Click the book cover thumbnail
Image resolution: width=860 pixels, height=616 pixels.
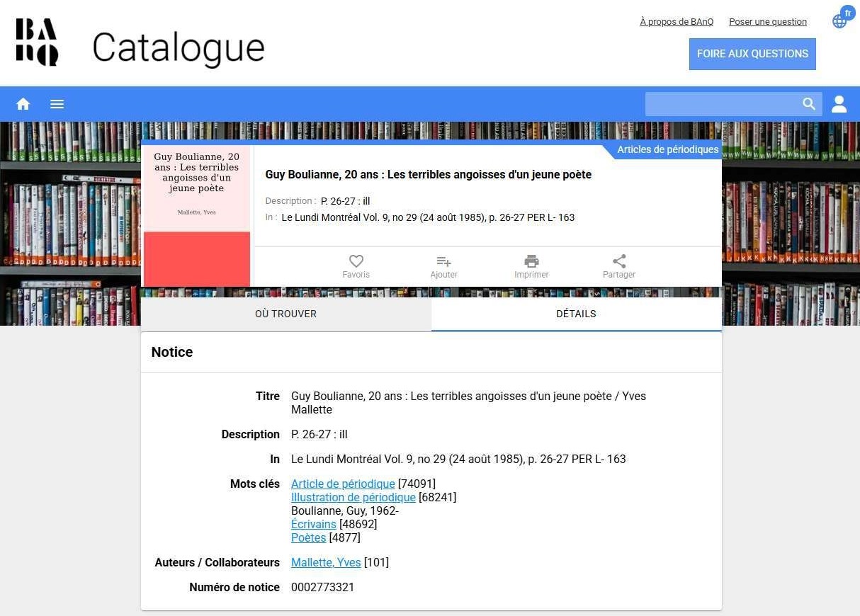[x=197, y=216]
